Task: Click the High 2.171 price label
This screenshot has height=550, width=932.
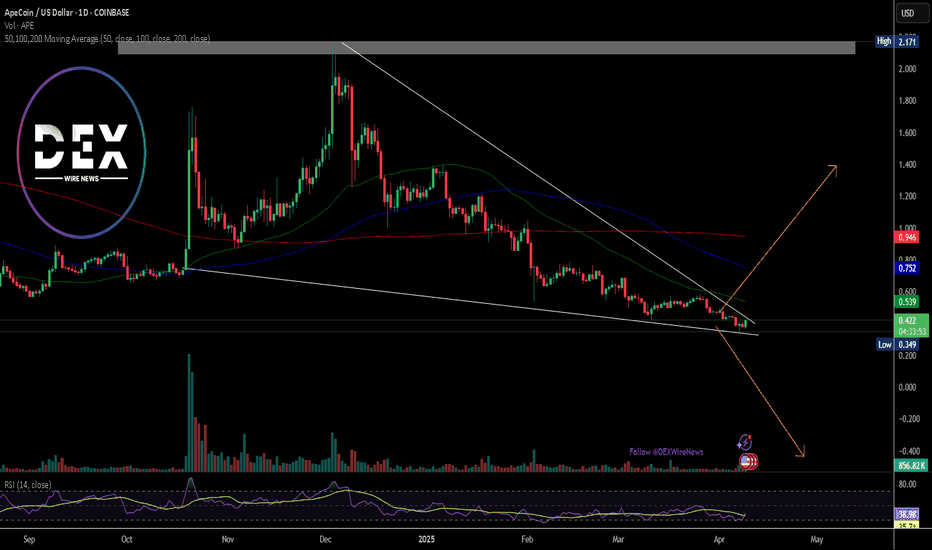Action: [x=897, y=41]
